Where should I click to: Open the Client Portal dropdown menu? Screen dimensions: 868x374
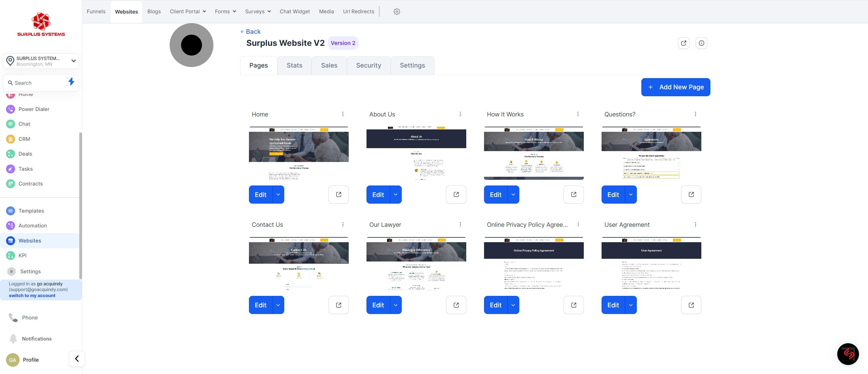click(188, 11)
